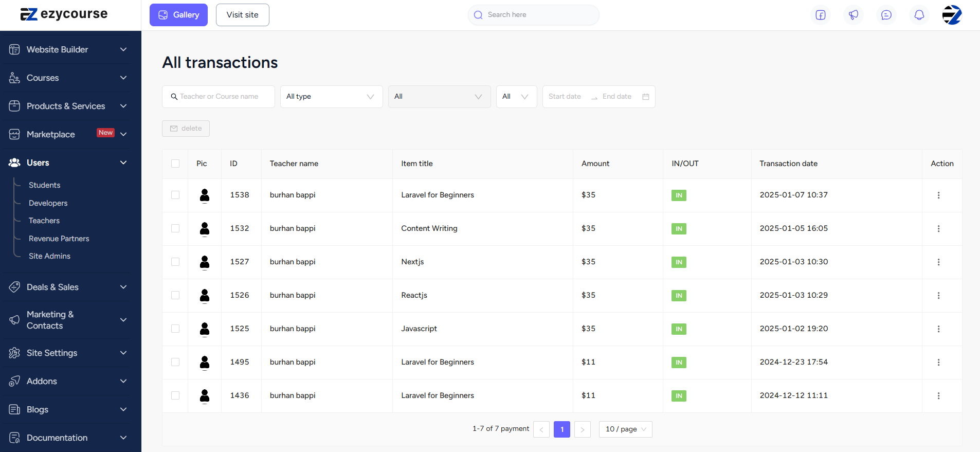Viewport: 980px width, 452px height.
Task: Open Revenue Partners under Users
Action: tap(59, 239)
